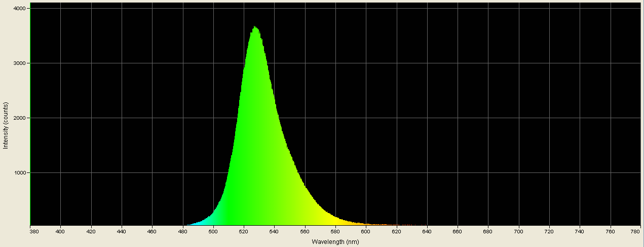This screenshot has height=247, width=644.
Task: Click the 480 wavelength tick label
Action: (x=183, y=231)
